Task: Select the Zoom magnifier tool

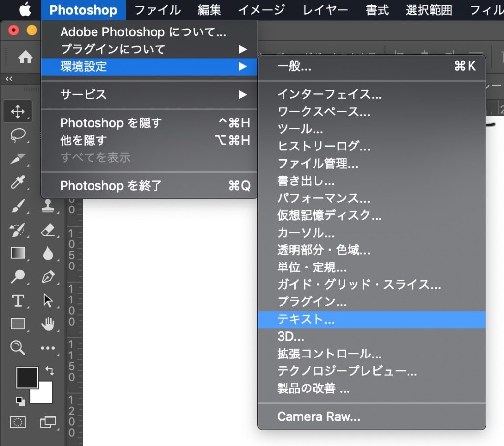Action: (18, 348)
